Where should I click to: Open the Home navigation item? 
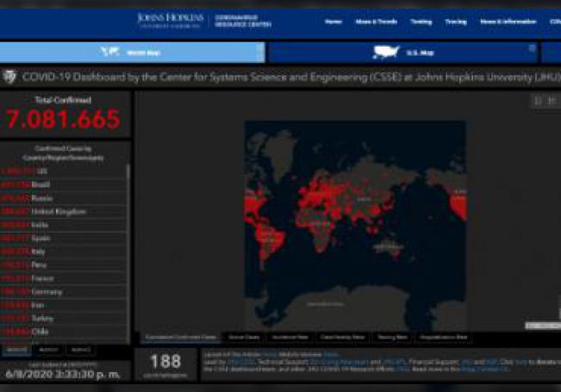click(x=333, y=22)
